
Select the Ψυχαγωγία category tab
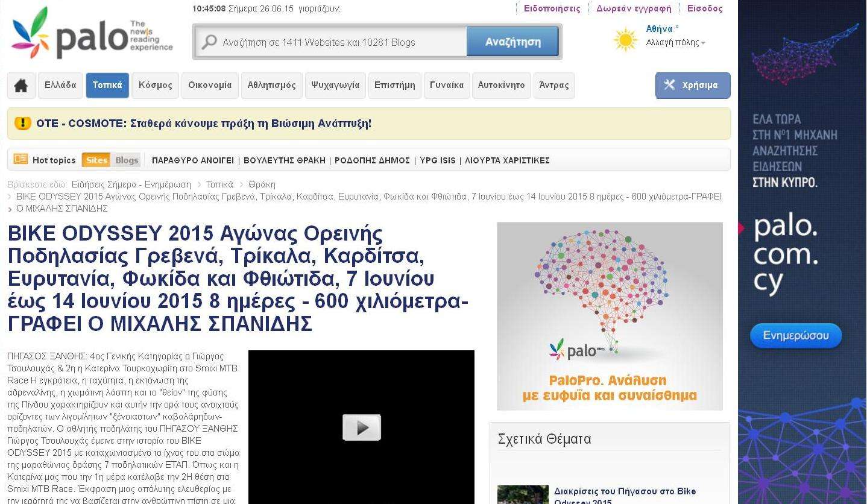coord(335,86)
